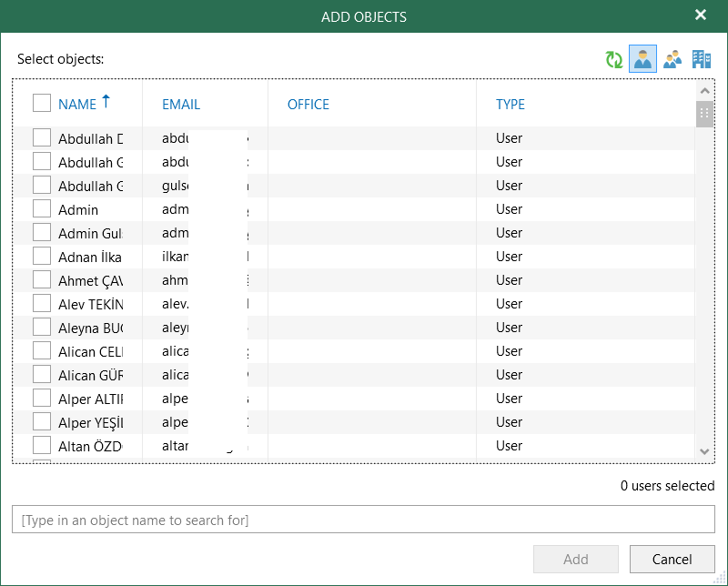This screenshot has width=728, height=586.
Task: Switch to the Groups filter icon
Action: [672, 59]
